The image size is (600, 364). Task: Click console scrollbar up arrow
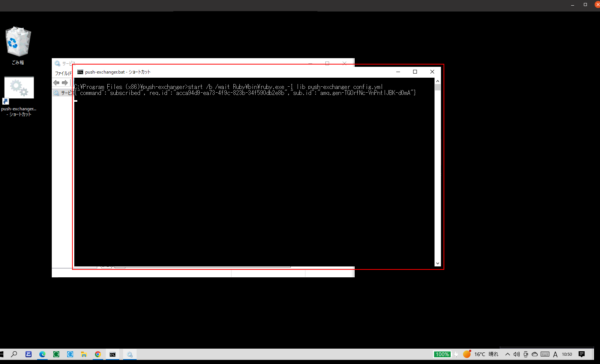(x=438, y=81)
